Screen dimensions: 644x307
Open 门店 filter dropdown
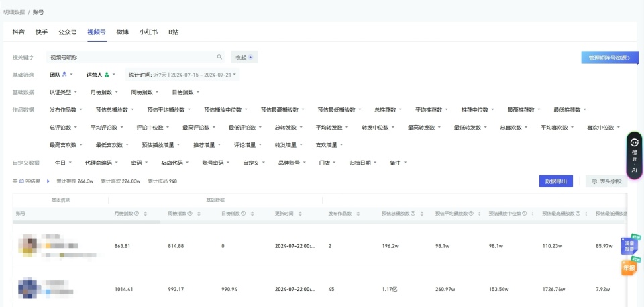(328, 163)
